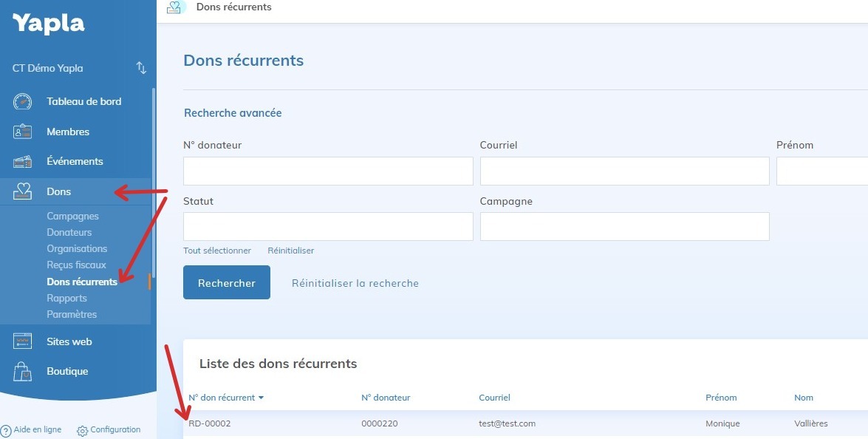
Task: Click the Événements ticket icon
Action: pos(23,162)
